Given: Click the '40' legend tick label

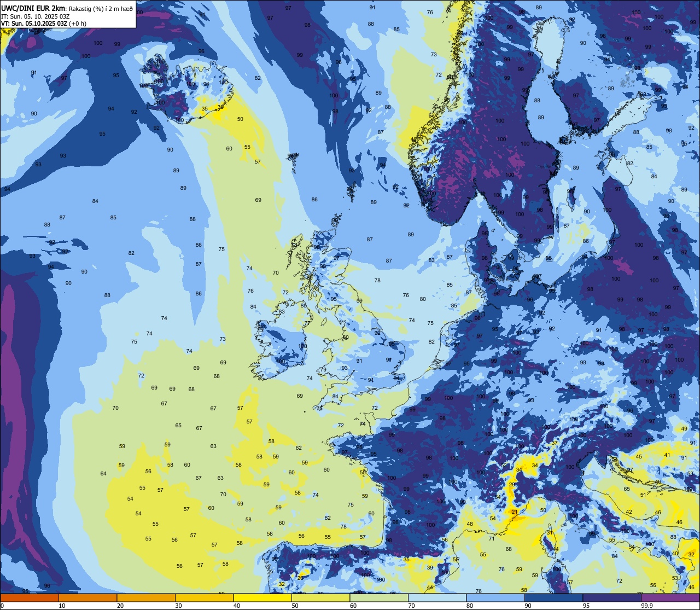Looking at the screenshot, I should pyautogui.click(x=237, y=606).
